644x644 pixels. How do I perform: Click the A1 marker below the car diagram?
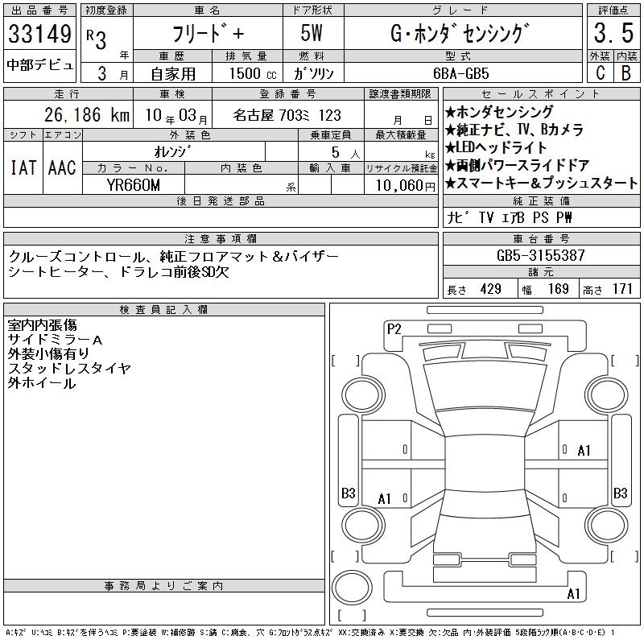coord(574,595)
